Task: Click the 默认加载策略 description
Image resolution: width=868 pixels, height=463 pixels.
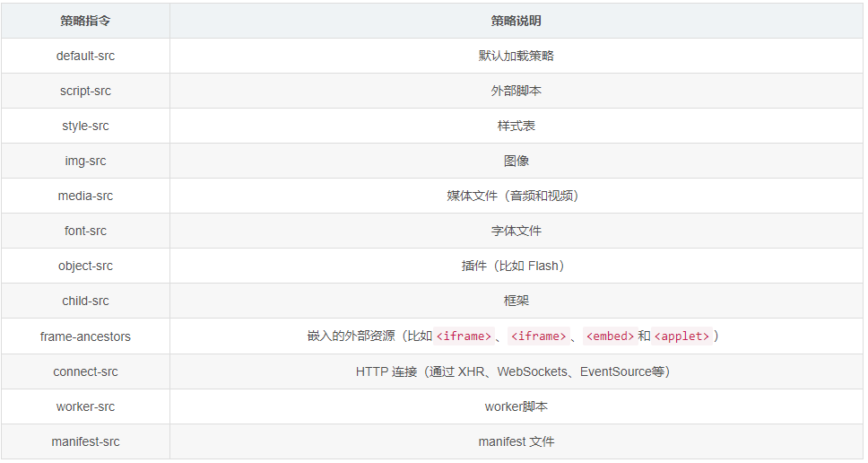Action: [x=516, y=56]
